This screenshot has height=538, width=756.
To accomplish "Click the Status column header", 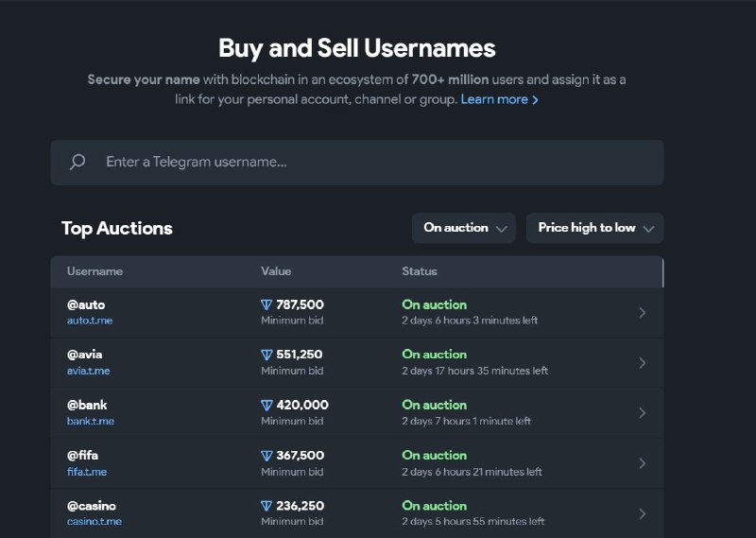I will click(x=420, y=271).
